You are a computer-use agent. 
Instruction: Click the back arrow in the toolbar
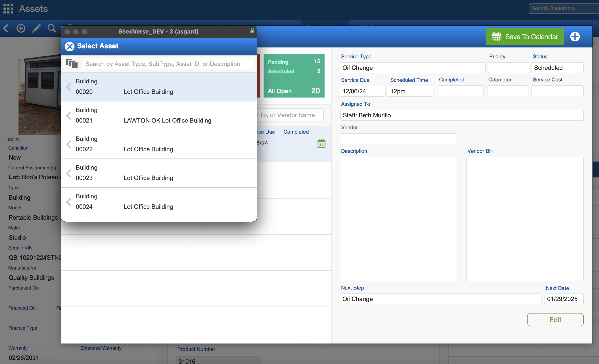(x=6, y=28)
